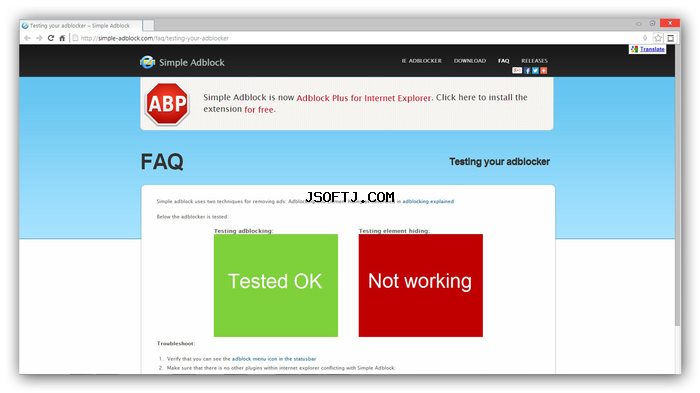Click the Translate link in top corner
The width and height of the screenshot is (700, 393).
(652, 49)
